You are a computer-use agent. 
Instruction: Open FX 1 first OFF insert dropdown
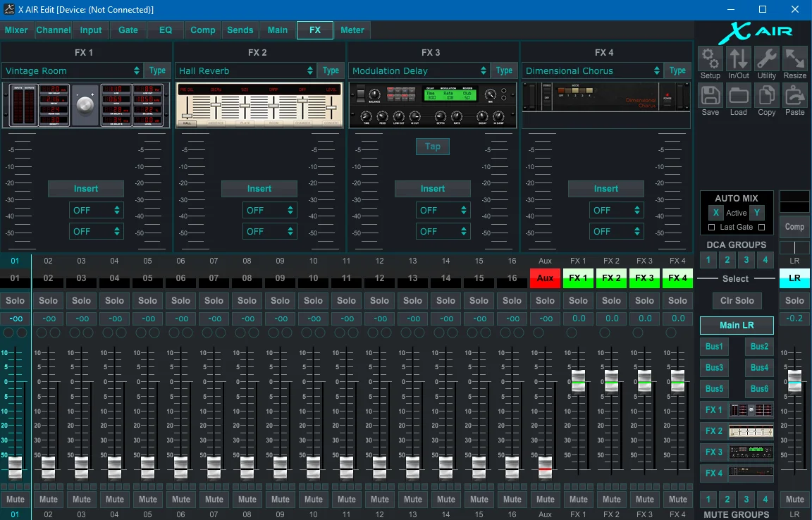pos(97,210)
